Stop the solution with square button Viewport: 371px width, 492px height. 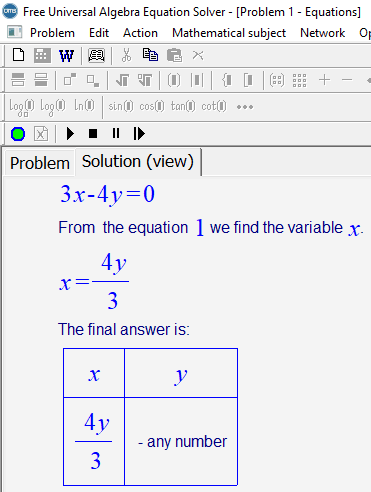coord(93,134)
